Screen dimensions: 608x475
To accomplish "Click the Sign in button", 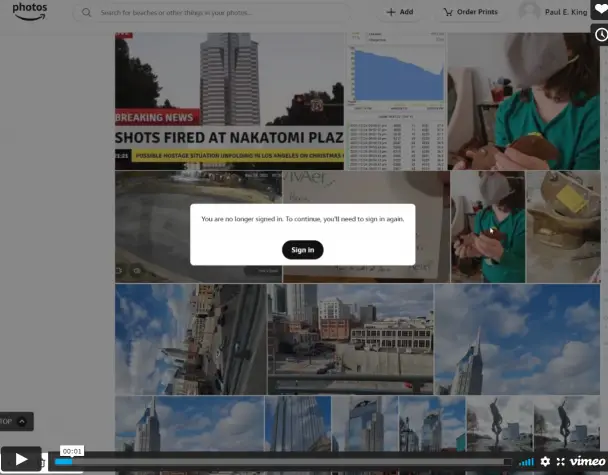I will coord(302,250).
